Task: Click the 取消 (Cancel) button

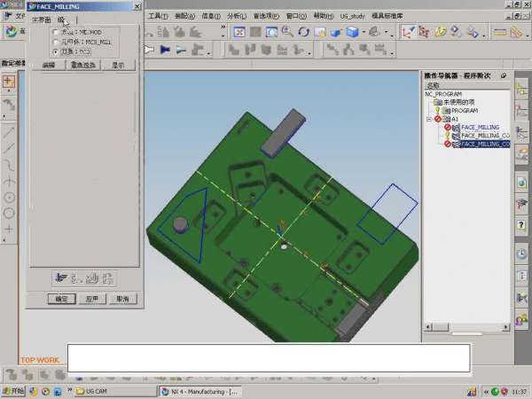Action: point(122,299)
